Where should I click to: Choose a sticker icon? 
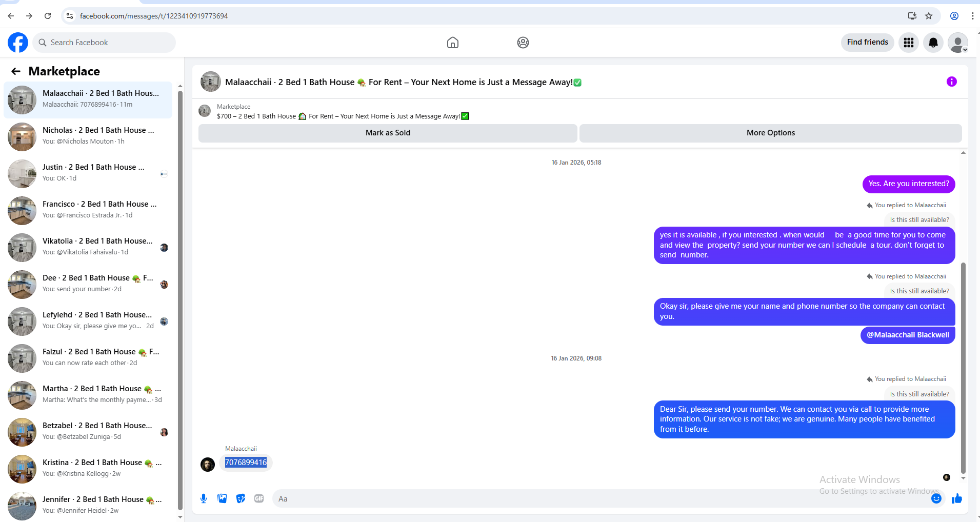pyautogui.click(x=241, y=498)
